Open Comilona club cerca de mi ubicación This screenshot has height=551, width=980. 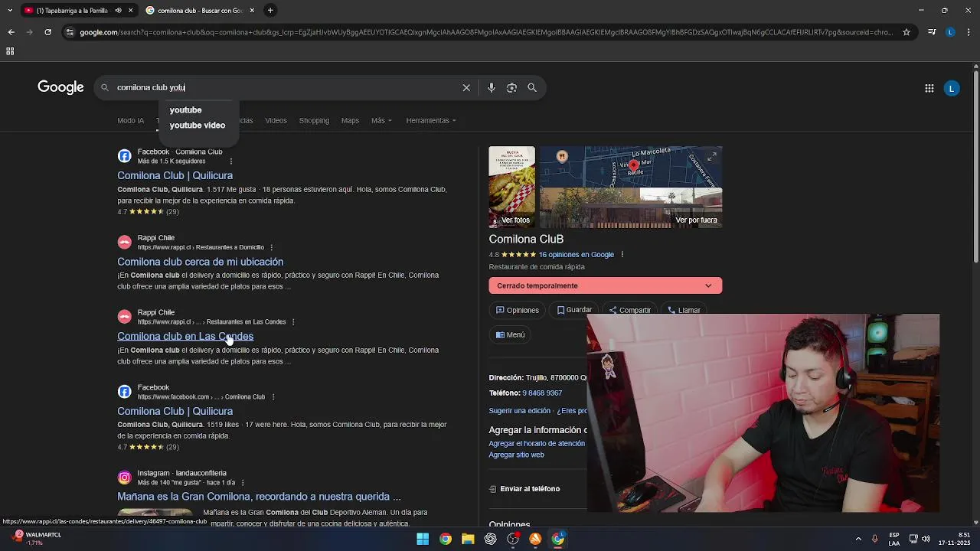(200, 262)
